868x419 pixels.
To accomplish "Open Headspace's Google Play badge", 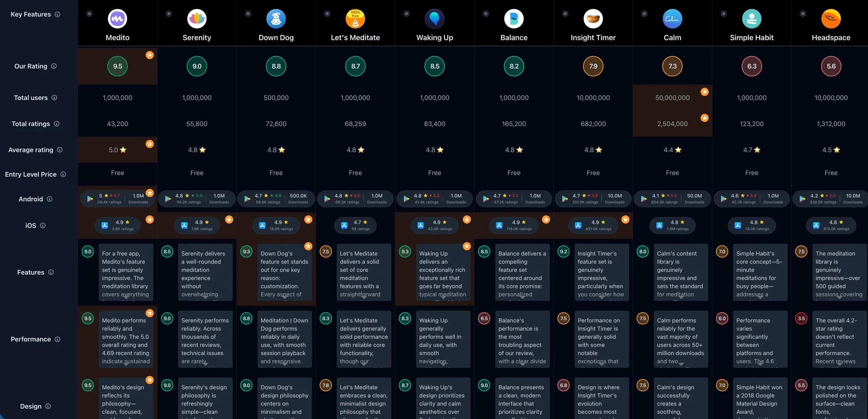I will pos(831,199).
